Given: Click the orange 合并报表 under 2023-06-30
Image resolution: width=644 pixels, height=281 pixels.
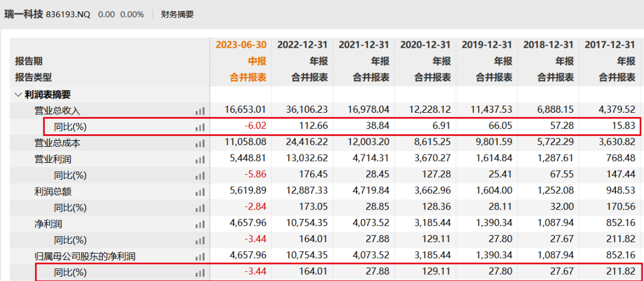Looking at the screenshot, I should pyautogui.click(x=248, y=77).
